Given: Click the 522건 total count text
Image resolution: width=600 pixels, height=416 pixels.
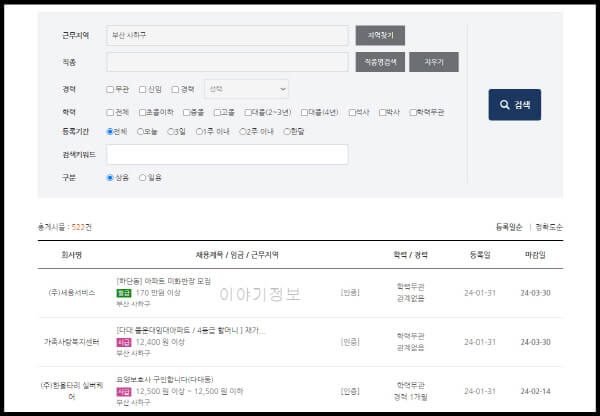Looking at the screenshot, I should coord(82,227).
